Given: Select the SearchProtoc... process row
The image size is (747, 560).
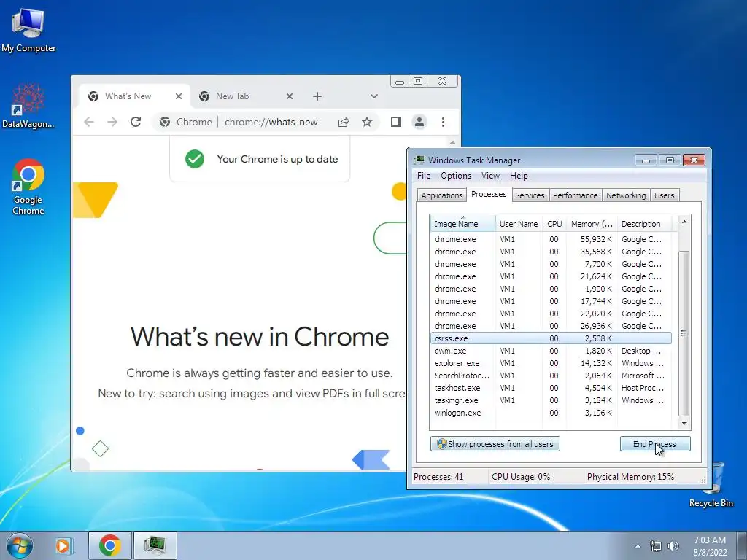Looking at the screenshot, I should tap(551, 376).
